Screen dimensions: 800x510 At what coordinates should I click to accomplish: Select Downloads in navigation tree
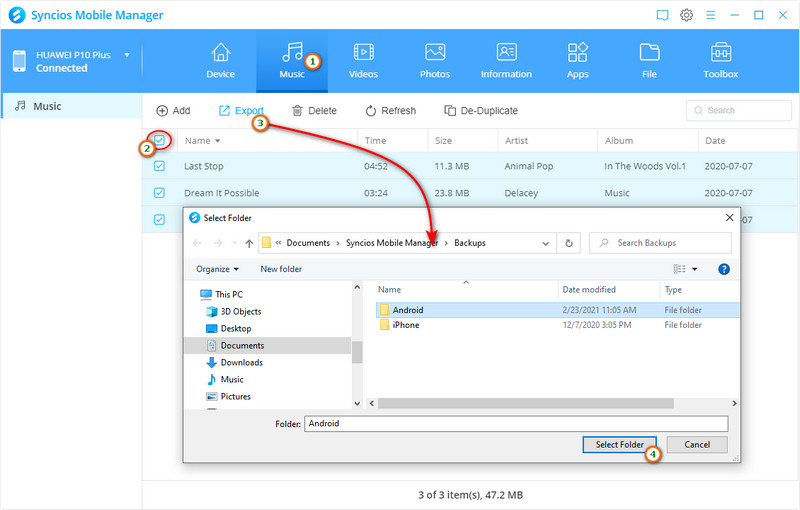[235, 363]
